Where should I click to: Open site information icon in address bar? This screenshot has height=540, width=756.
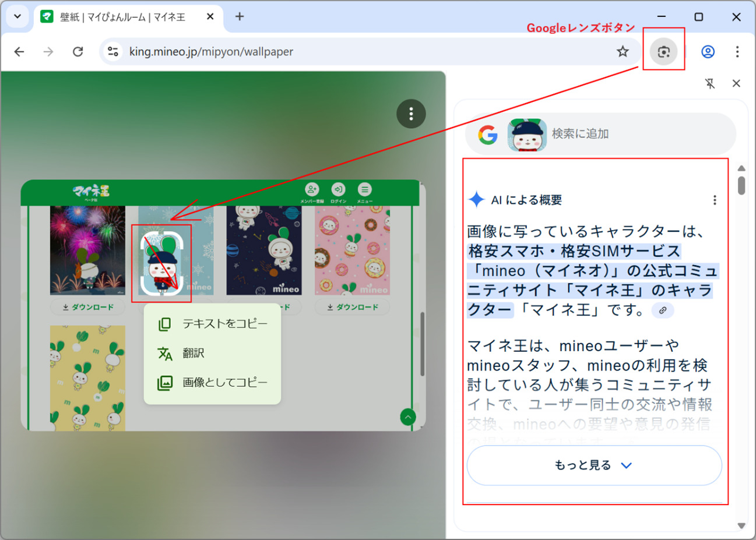(113, 52)
